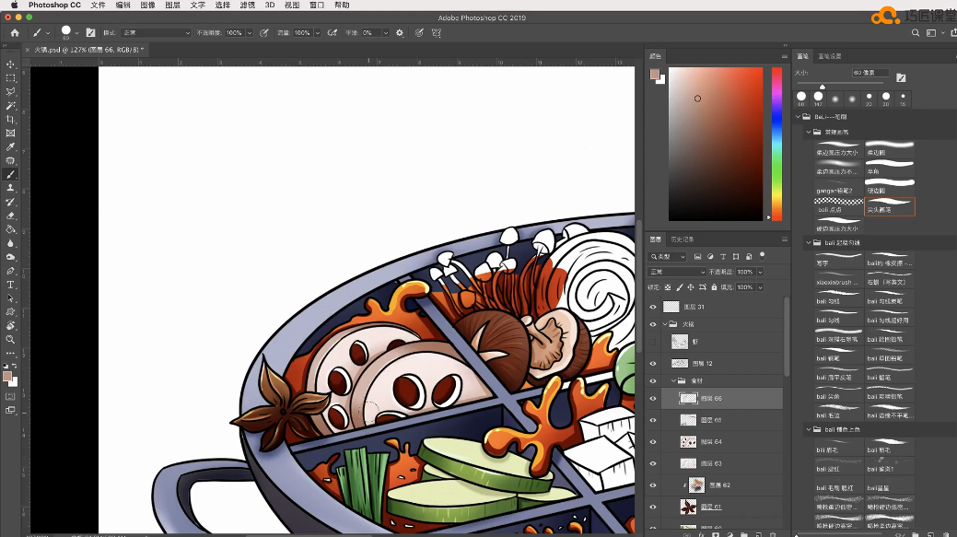Click the foreground color swatch in Color panel
This screenshot has width=957, height=537.
pyautogui.click(x=654, y=74)
